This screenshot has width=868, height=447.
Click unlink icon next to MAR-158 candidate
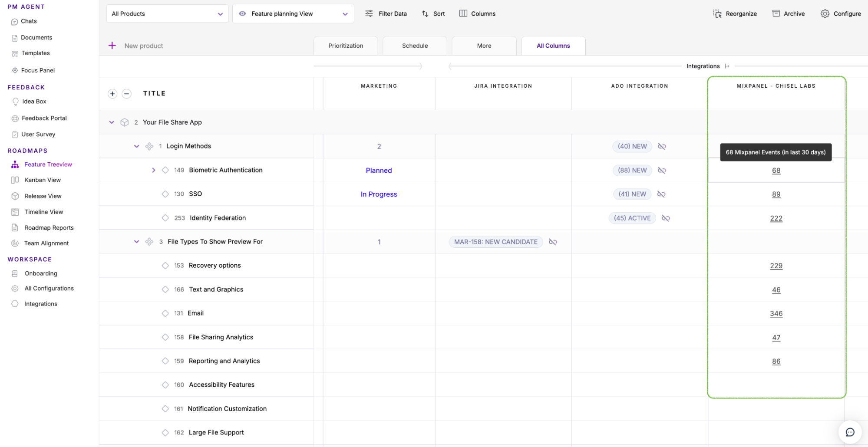pyautogui.click(x=553, y=242)
